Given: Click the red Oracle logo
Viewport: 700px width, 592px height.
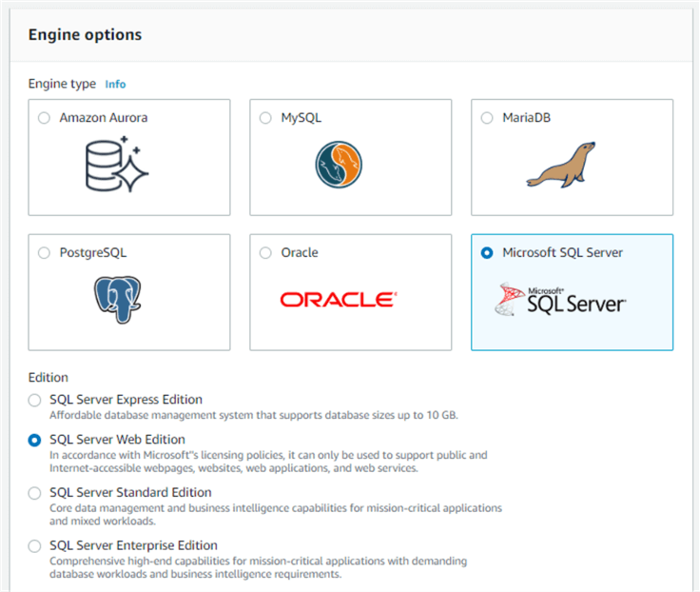Looking at the screenshot, I should [338, 300].
